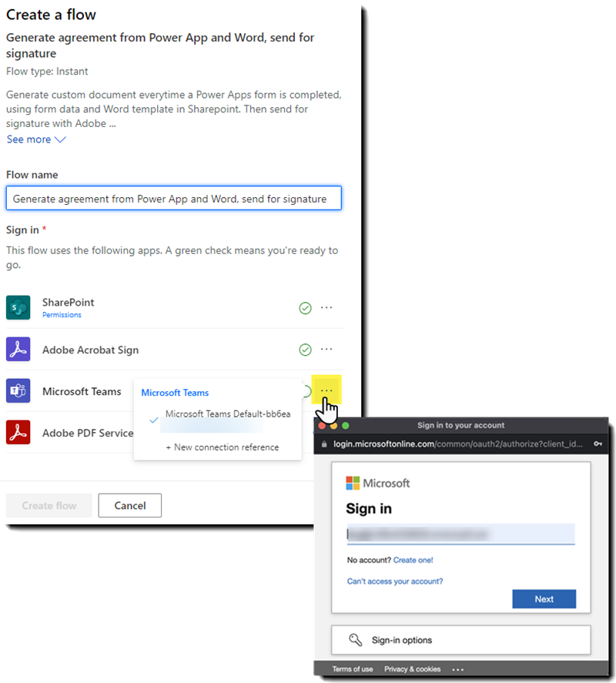Viewport: 616px width, 683px height.
Task: Click the email address field on sign-in
Action: coord(460,534)
